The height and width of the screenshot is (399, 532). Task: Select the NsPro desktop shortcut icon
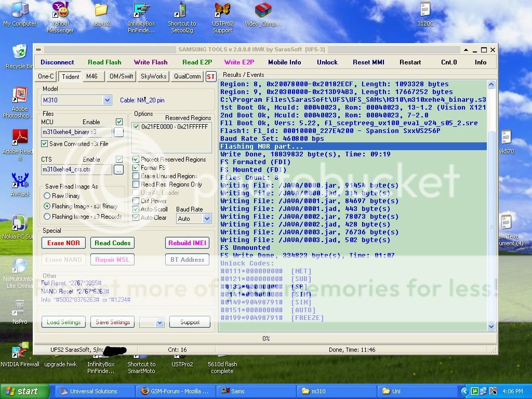[x=20, y=312]
